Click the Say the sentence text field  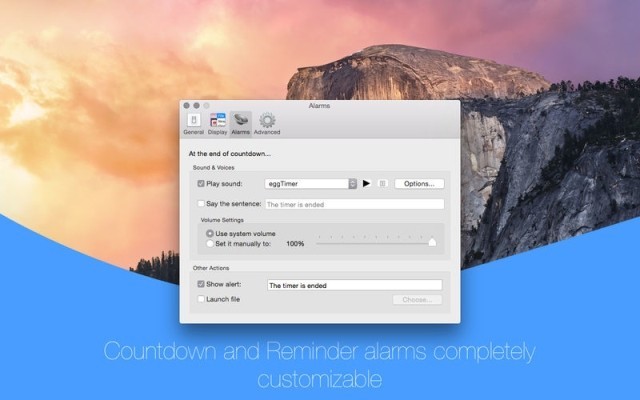coord(354,204)
